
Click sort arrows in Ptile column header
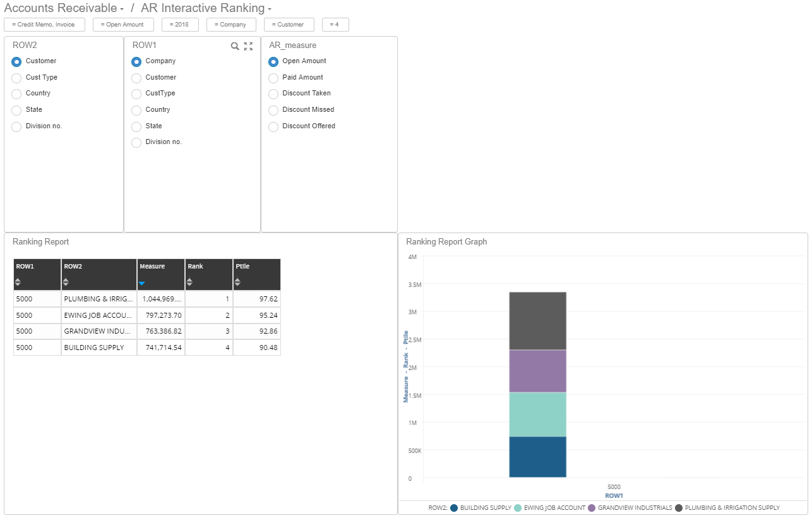237,282
